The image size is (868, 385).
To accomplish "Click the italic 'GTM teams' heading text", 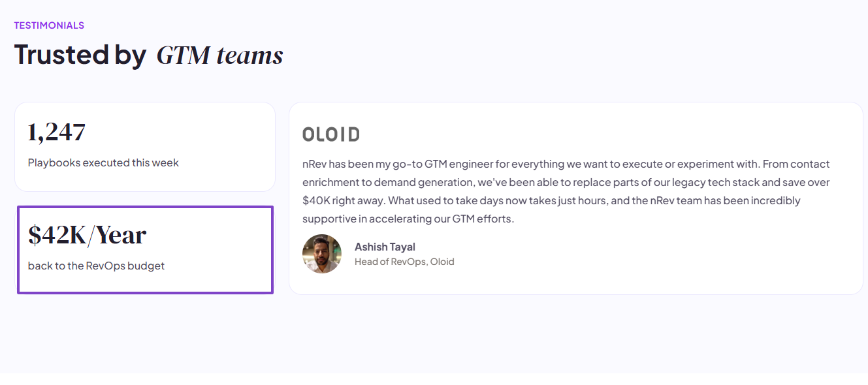I will tap(220, 55).
